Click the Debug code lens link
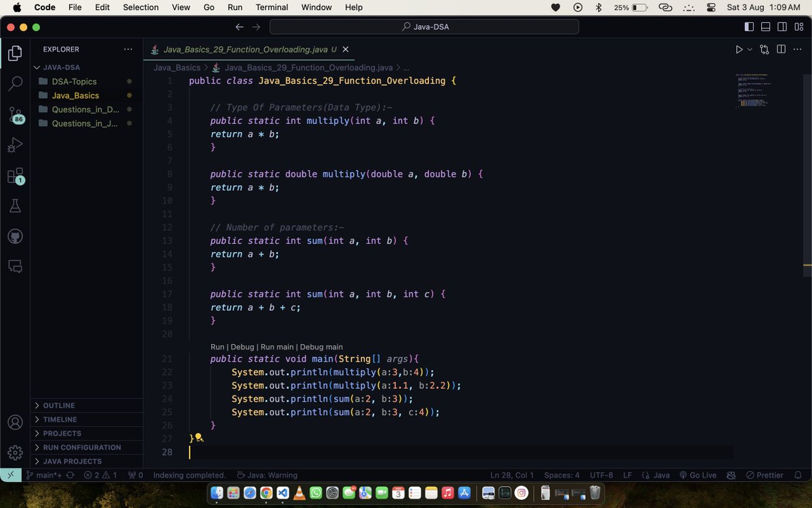 (242, 347)
